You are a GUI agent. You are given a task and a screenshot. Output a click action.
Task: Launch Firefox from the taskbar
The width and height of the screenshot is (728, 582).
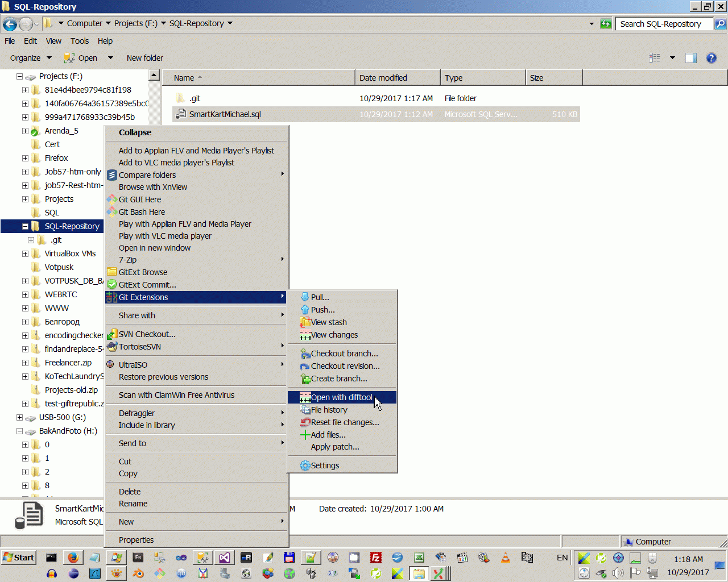coord(73,558)
